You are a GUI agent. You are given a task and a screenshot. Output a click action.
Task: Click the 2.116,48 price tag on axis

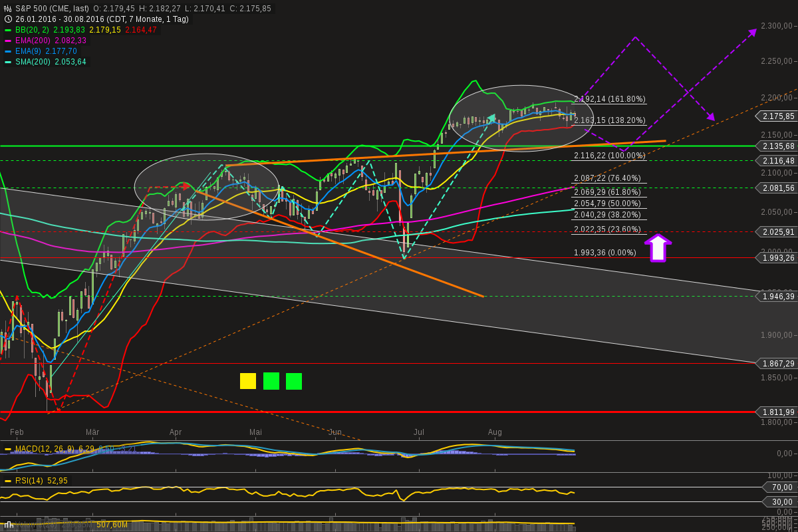(x=777, y=161)
